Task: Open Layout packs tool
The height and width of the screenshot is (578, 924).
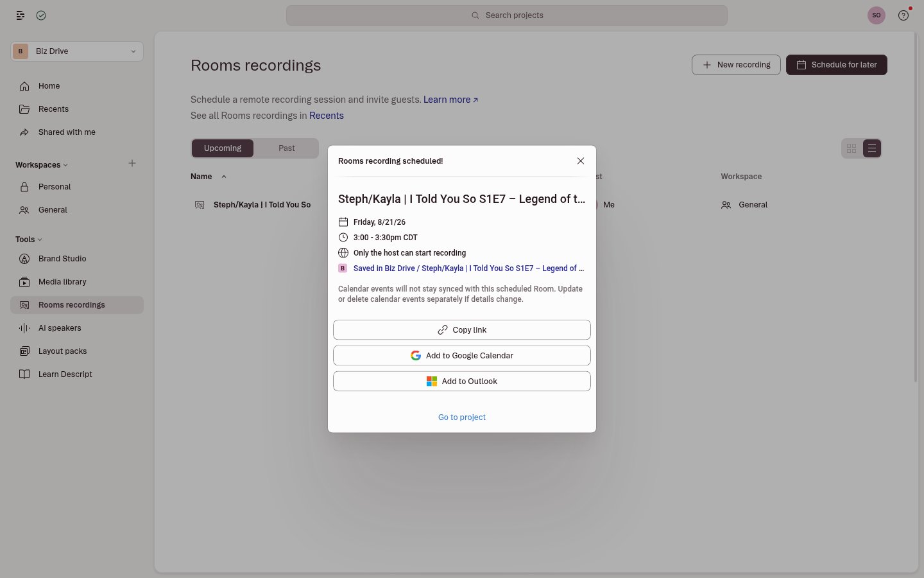Action: 77,351
